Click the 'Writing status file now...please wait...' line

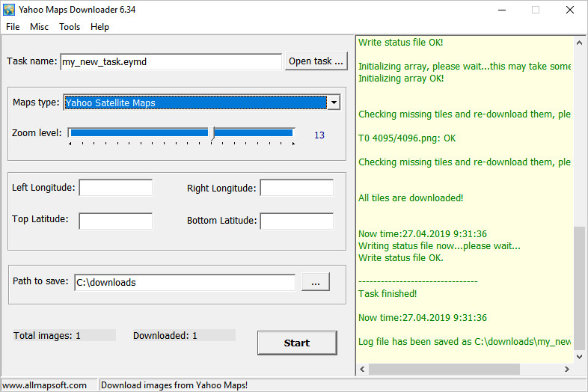pyautogui.click(x=439, y=246)
